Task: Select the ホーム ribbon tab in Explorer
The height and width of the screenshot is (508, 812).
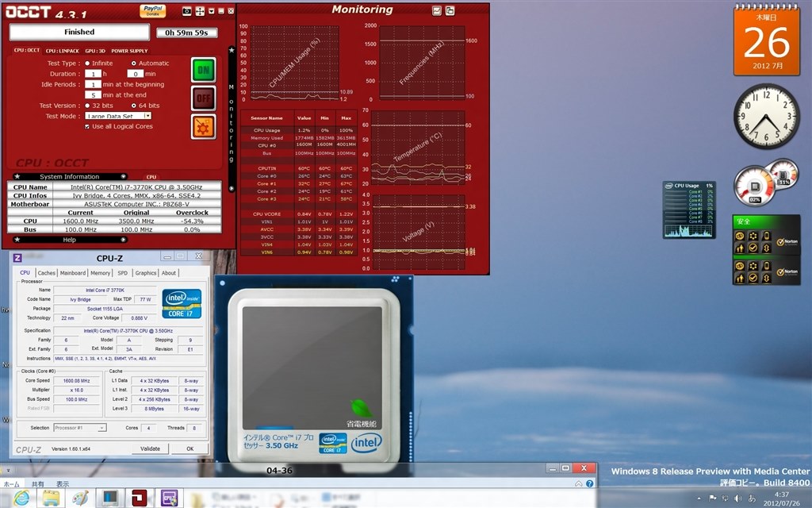Action: [11, 483]
